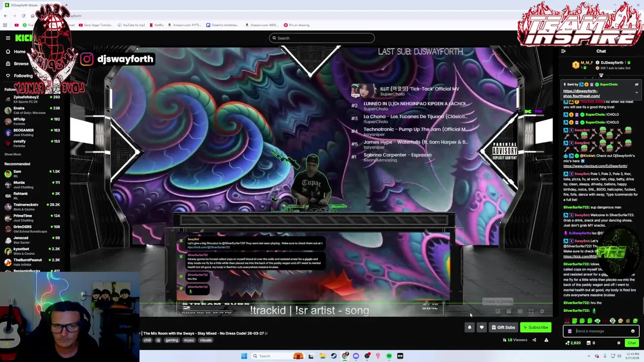Follow channel with the heart icon
This screenshot has height=362, width=644.
click(481, 327)
